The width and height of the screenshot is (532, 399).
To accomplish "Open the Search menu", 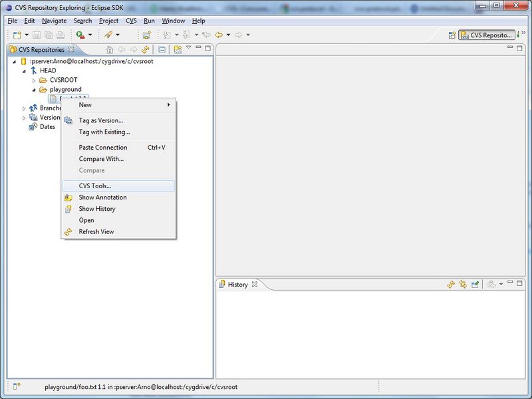I will (82, 21).
